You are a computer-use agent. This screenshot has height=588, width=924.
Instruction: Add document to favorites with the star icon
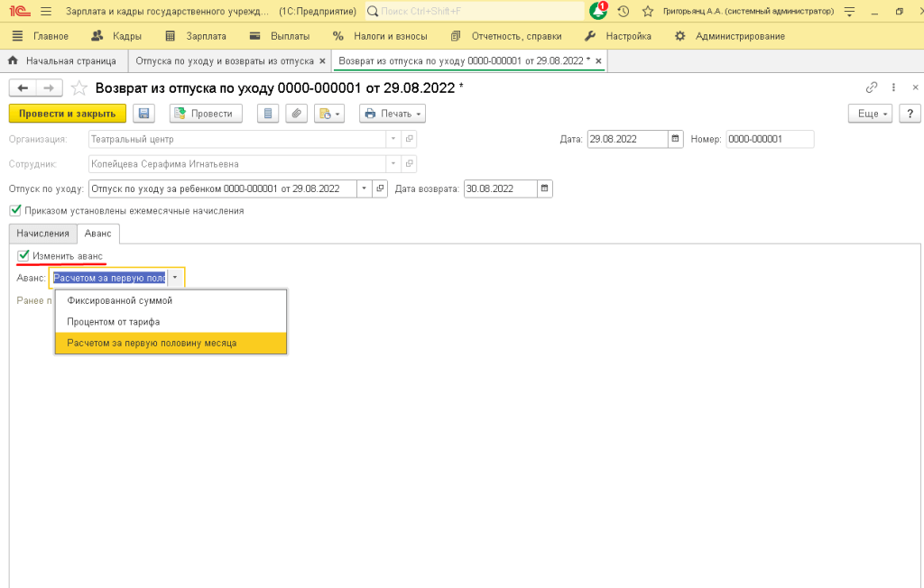pyautogui.click(x=79, y=87)
